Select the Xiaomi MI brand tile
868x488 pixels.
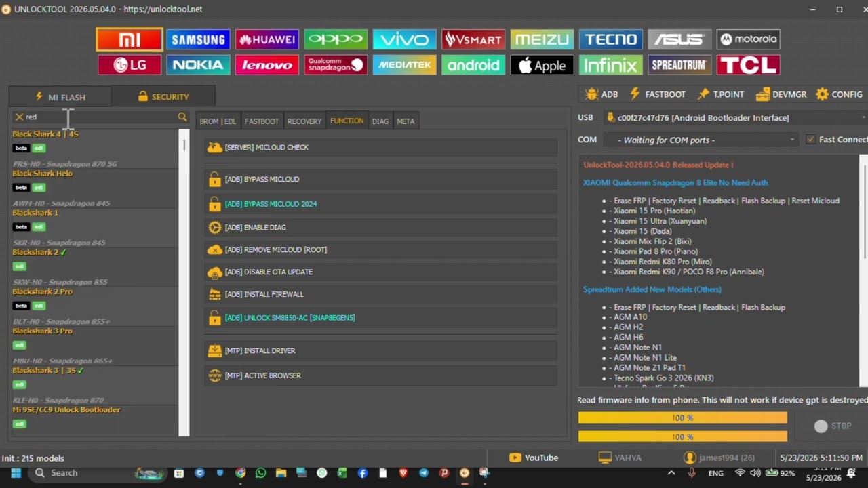click(130, 39)
